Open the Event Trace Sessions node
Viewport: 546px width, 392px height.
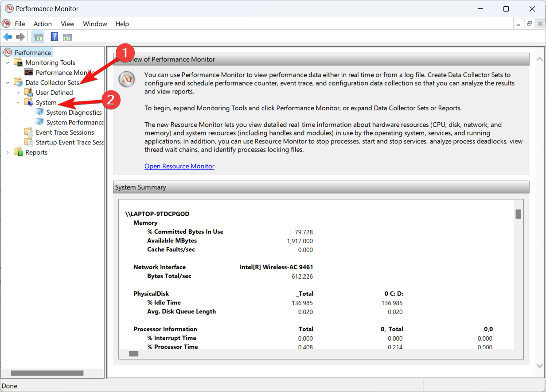[x=65, y=132]
